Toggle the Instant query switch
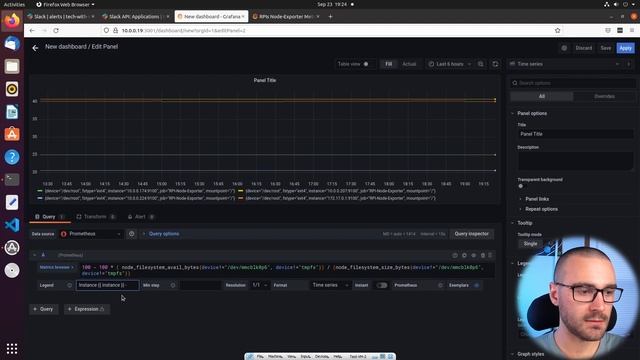 tap(382, 285)
